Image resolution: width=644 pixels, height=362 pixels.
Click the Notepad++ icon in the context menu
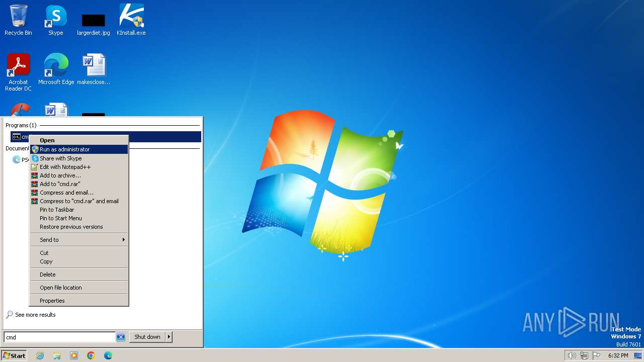click(x=35, y=166)
